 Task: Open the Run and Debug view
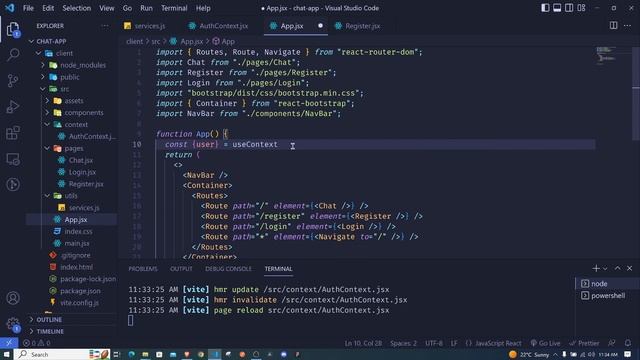[13, 107]
